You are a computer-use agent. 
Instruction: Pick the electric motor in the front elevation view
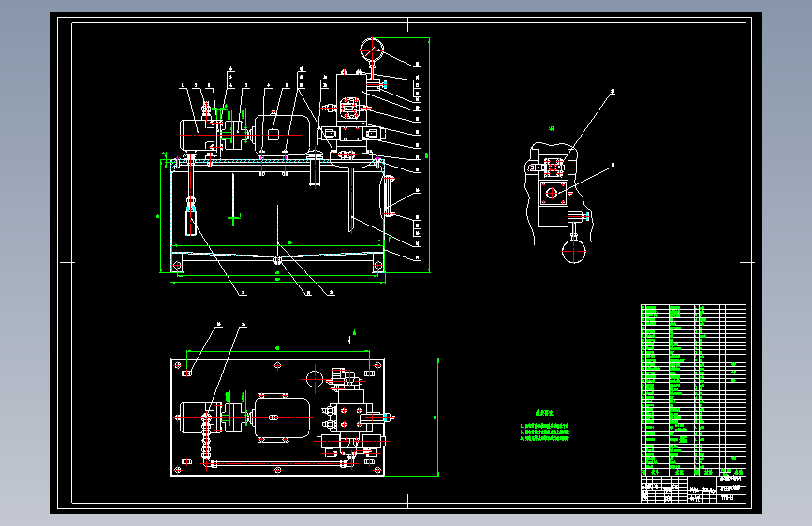[280, 135]
